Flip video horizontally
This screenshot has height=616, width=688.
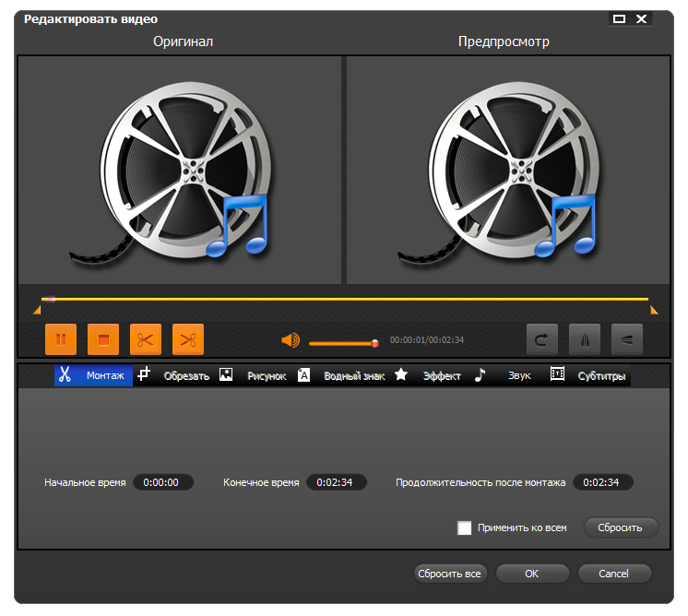[x=585, y=339]
